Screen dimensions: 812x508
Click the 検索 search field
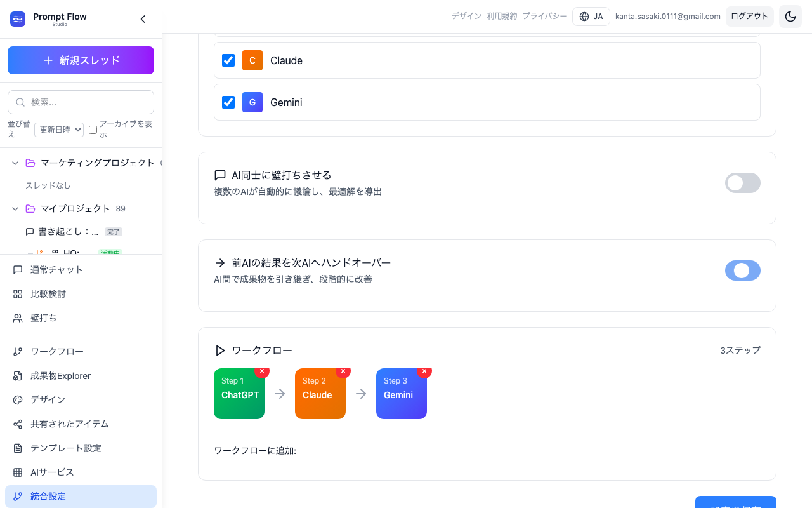(x=81, y=102)
